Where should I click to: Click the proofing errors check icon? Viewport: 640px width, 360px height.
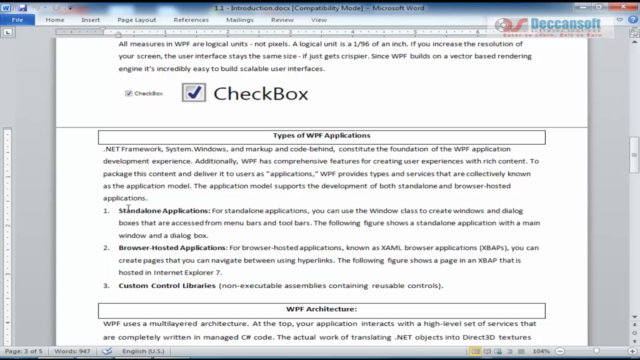(107, 351)
